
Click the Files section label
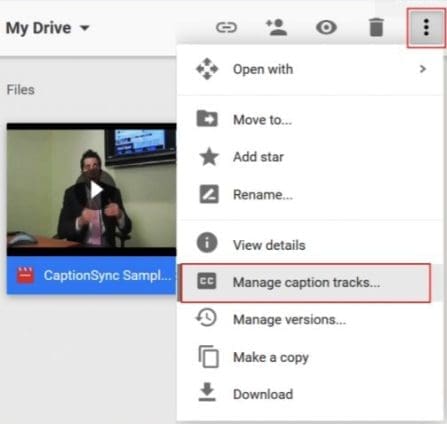pos(21,90)
